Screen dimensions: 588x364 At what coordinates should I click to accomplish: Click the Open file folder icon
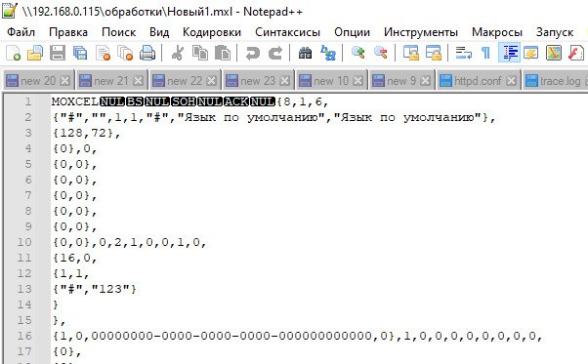[35, 53]
